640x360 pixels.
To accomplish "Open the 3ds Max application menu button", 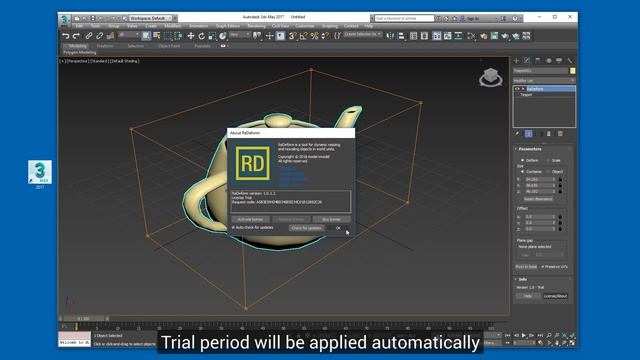I will tap(64, 19).
